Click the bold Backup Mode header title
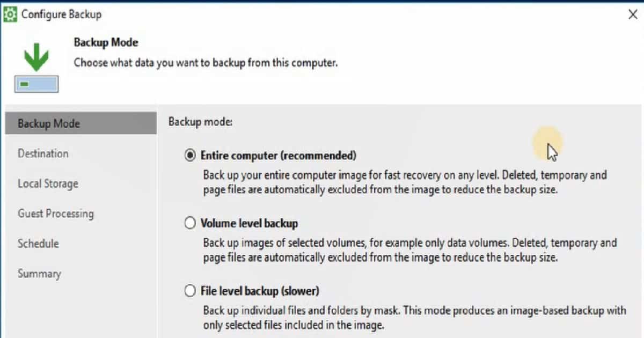This screenshot has height=338, width=644. pyautogui.click(x=106, y=42)
